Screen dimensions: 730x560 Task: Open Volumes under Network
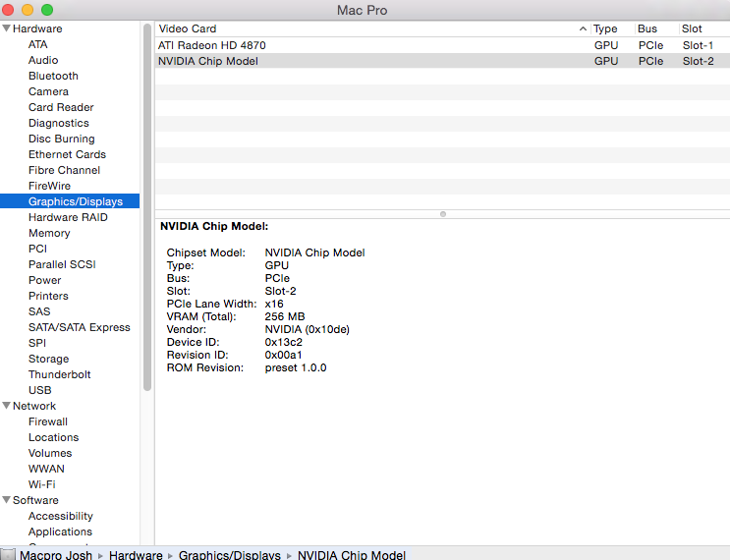tap(50, 453)
